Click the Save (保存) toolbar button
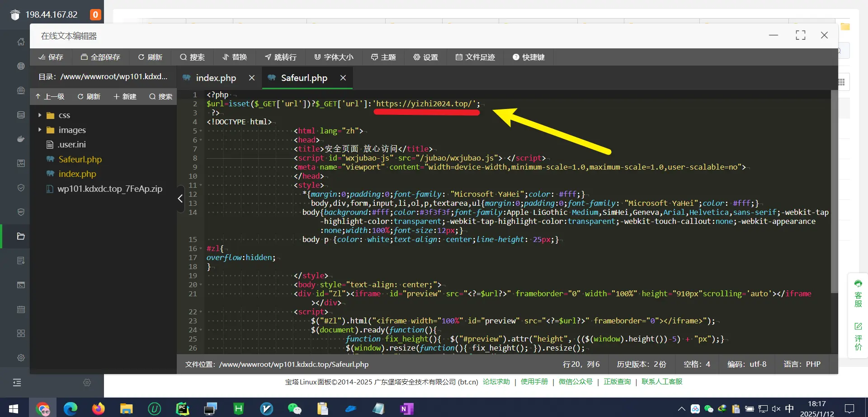The height and width of the screenshot is (417, 868). click(51, 57)
